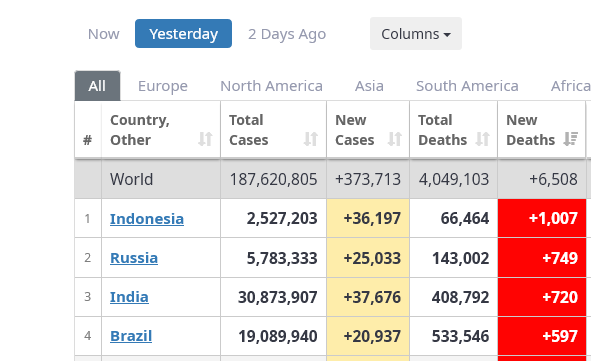Image resolution: width=591 pixels, height=361 pixels.
Task: Select world new deaths +6,508
Action: (553, 179)
